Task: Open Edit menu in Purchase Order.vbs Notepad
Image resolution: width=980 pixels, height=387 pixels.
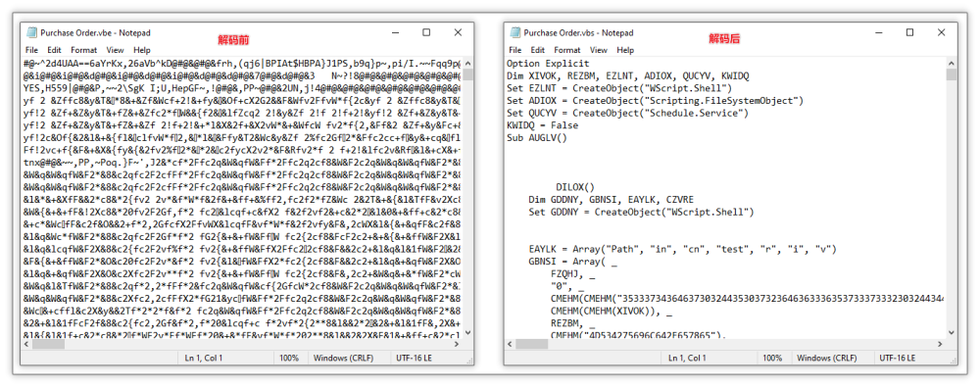Action: [537, 50]
